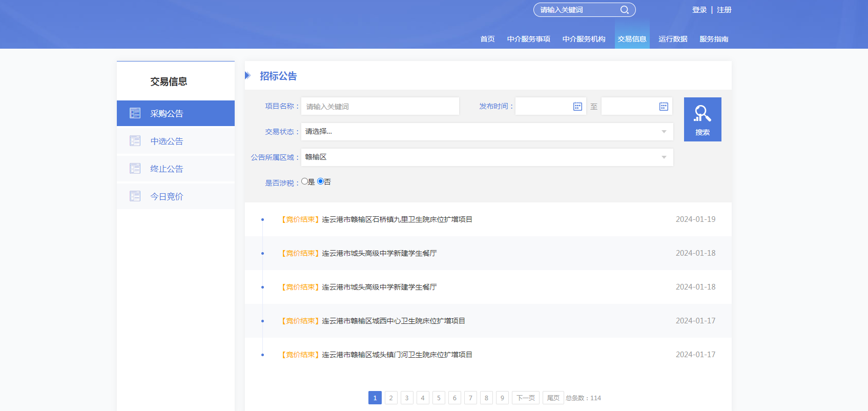Click the date 2024-01-19

(x=695, y=219)
